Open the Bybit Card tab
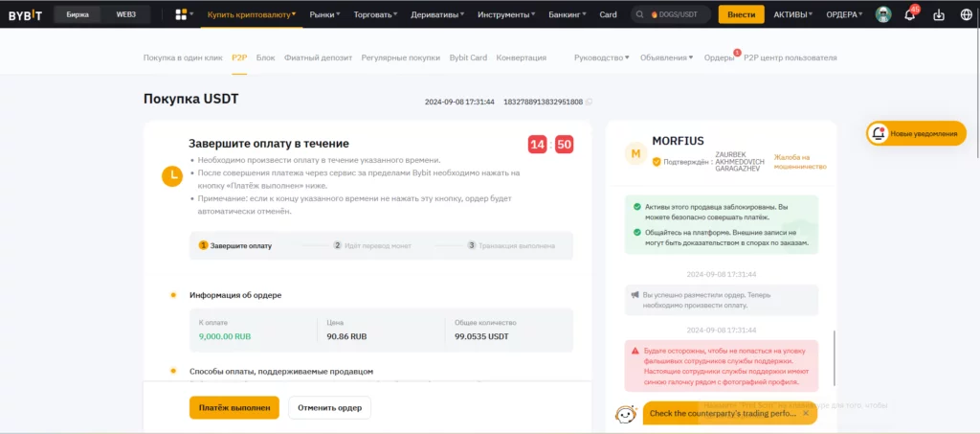This screenshot has width=980, height=434. 468,57
